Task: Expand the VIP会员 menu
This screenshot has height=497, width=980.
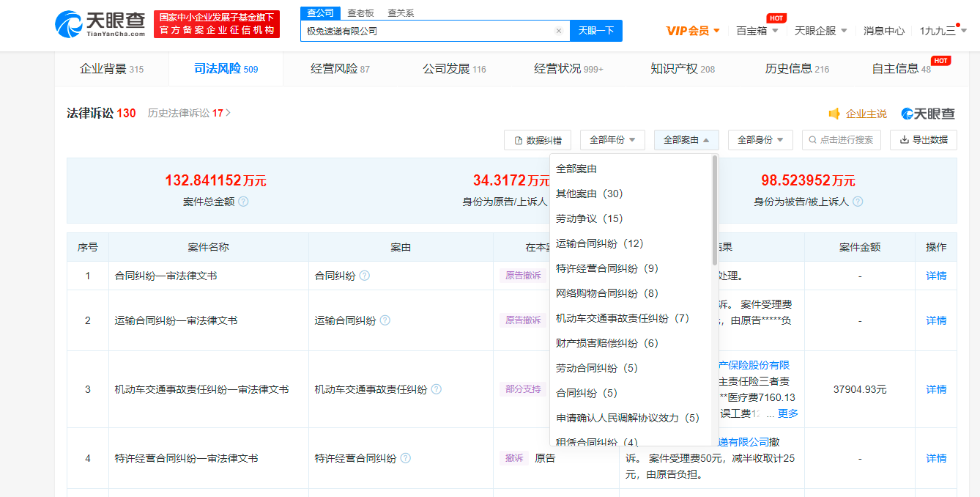Action: (x=693, y=31)
